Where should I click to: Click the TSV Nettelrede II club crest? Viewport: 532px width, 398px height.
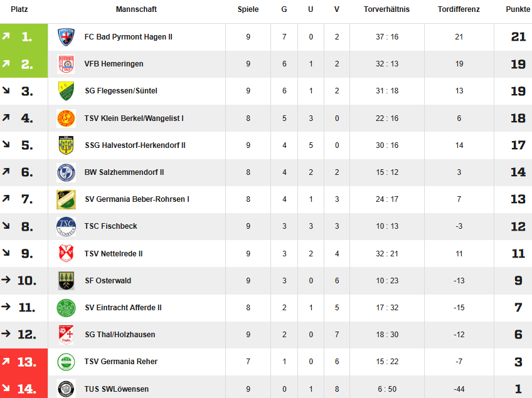[x=66, y=254]
